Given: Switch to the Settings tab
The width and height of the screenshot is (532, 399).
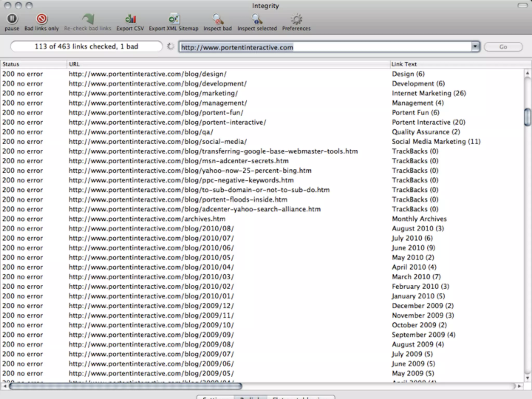Looking at the screenshot, I should coord(215,397).
